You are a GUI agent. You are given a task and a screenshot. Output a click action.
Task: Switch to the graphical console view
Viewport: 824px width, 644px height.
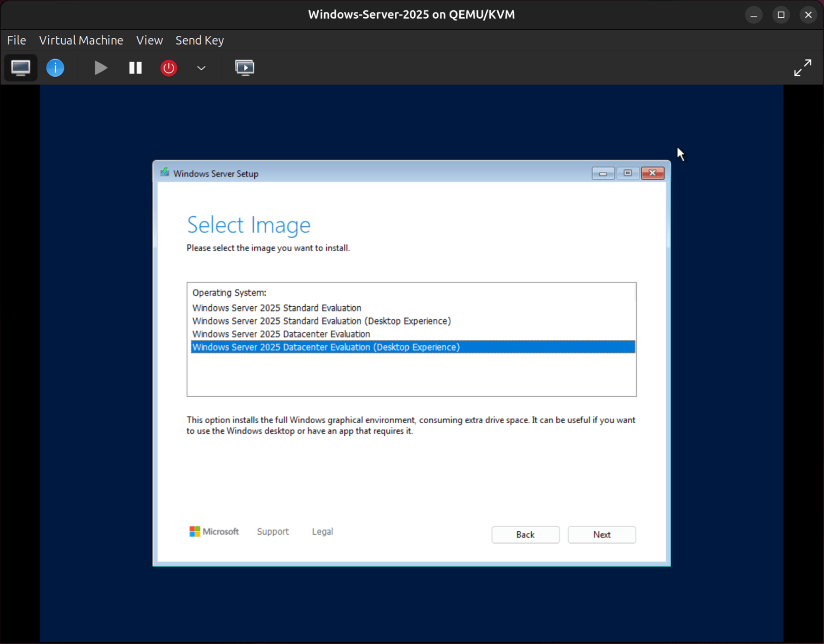tap(20, 68)
